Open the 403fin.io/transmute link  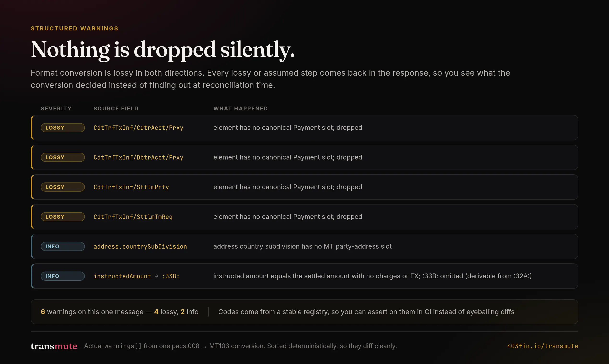(542, 346)
